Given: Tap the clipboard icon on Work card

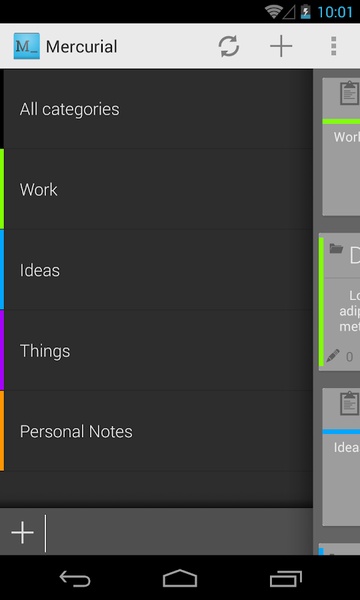Looking at the screenshot, I should point(349,93).
